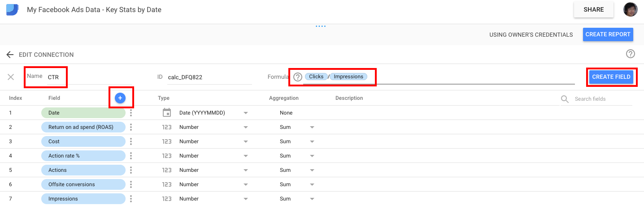Click the formula help question mark icon
Screen dimensions: 644x205
point(297,77)
